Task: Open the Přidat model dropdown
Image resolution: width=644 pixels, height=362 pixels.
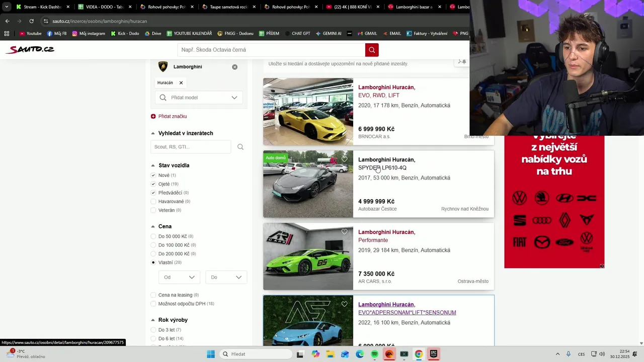Action: [199, 98]
